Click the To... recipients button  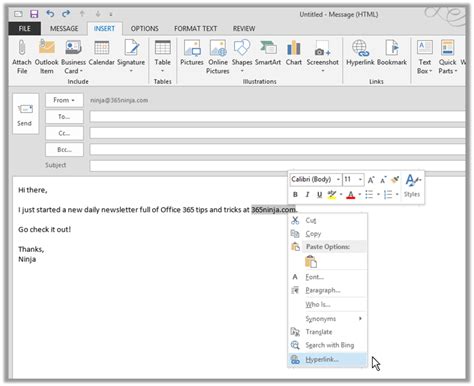point(64,117)
